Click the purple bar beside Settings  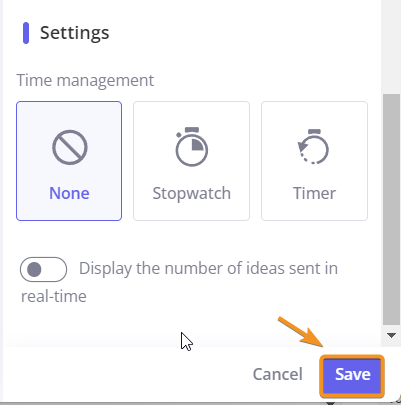tap(26, 33)
